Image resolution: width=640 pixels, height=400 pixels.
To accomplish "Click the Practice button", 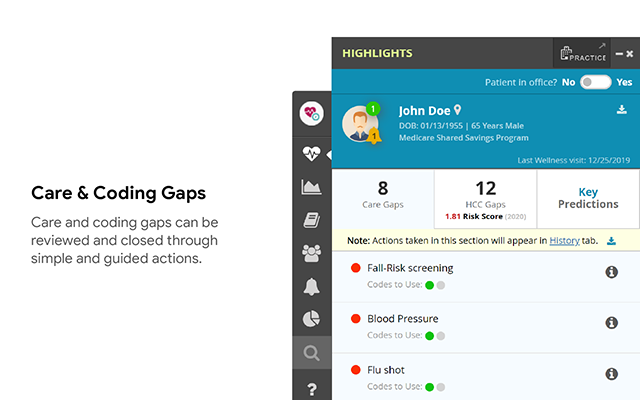I will pos(583,53).
